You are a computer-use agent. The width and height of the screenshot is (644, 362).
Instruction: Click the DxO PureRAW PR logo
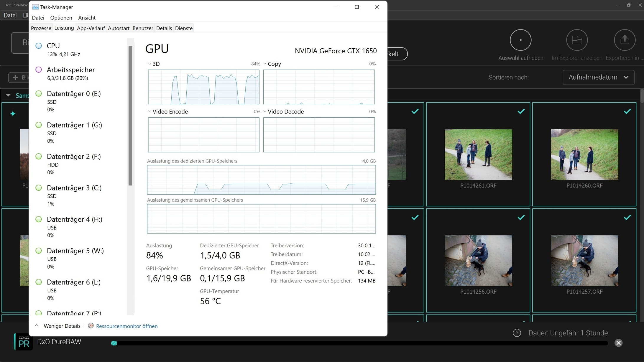(24, 342)
